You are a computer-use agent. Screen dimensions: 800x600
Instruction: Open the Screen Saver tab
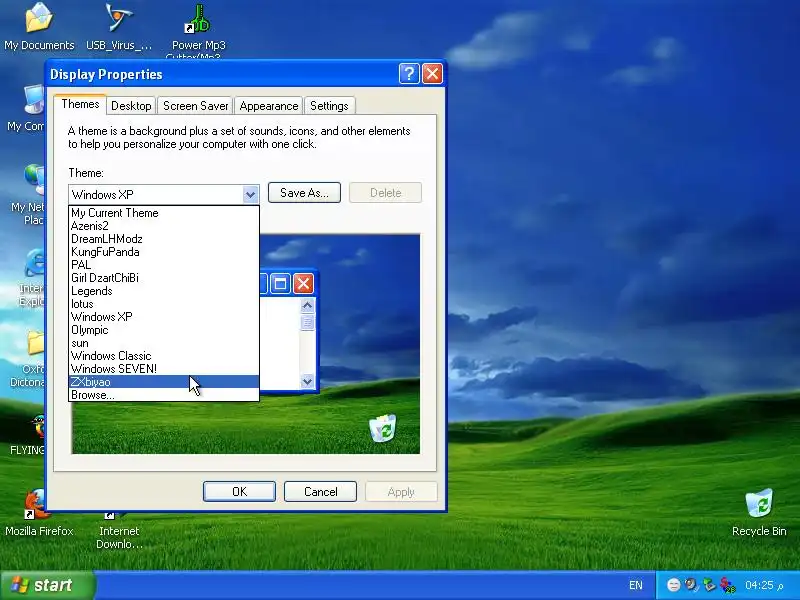195,106
